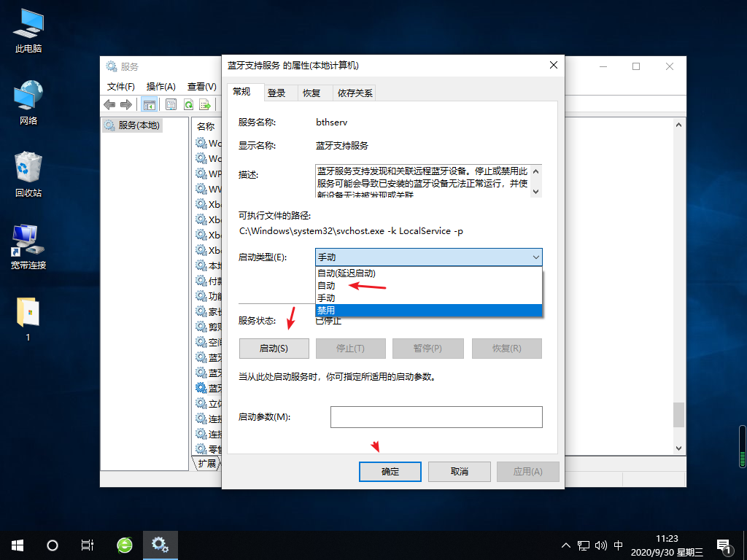Open the 依存关系 tab

355,93
